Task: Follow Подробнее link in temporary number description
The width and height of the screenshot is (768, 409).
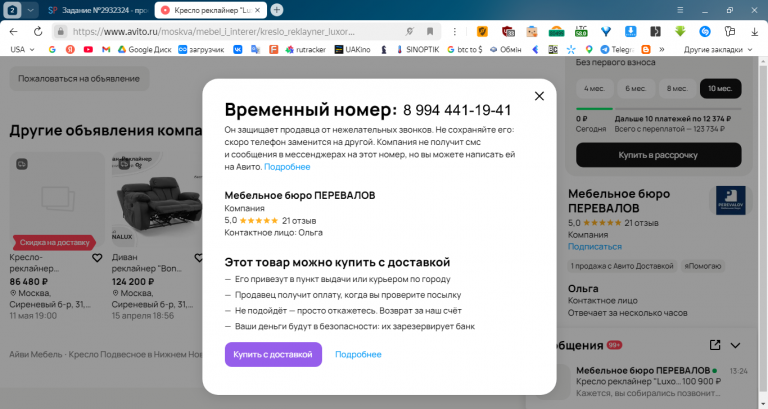Action: coord(287,167)
